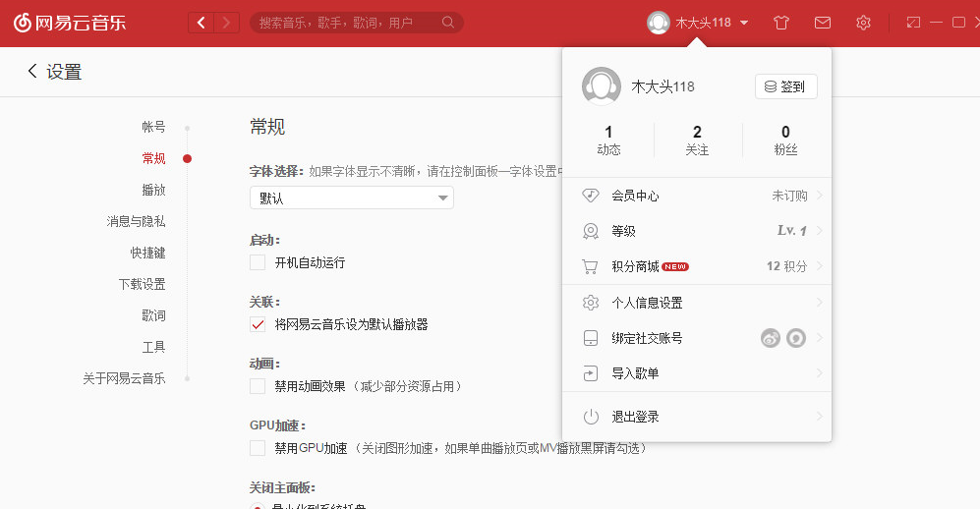
Task: Click the Lv. 1 level value
Action: tap(792, 231)
